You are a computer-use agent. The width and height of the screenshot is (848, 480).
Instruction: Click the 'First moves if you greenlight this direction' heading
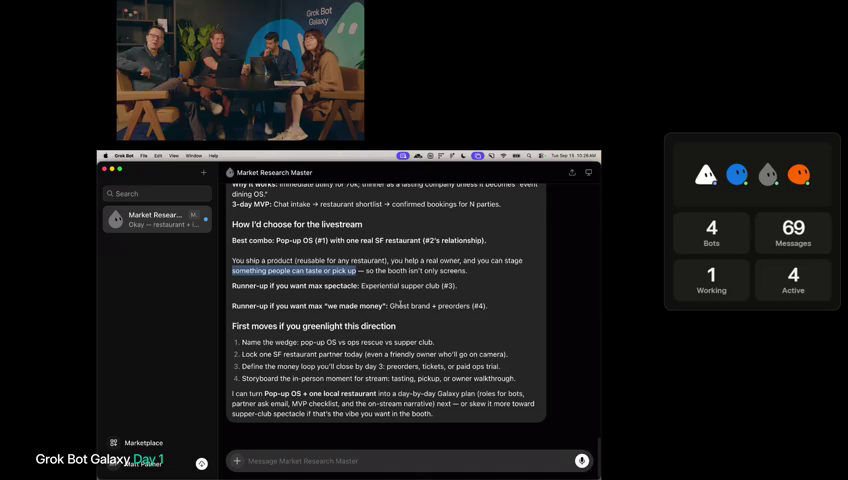(x=314, y=326)
